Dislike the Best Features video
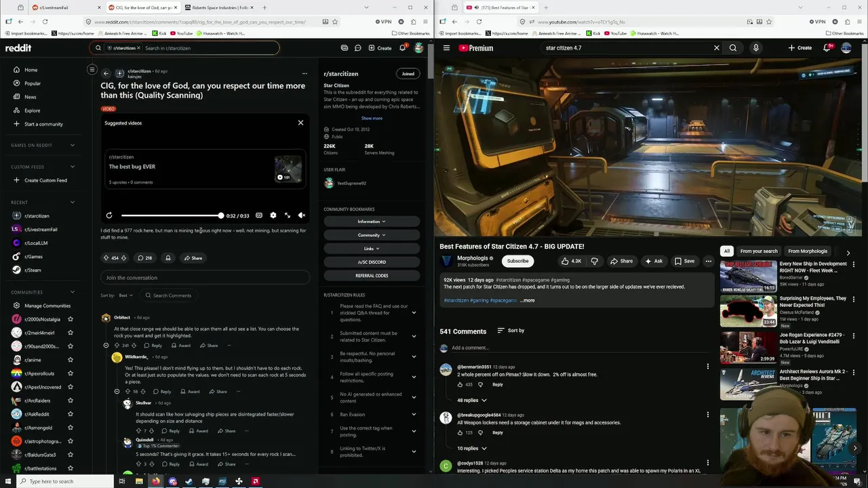This screenshot has width=868, height=488. pyautogui.click(x=595, y=261)
